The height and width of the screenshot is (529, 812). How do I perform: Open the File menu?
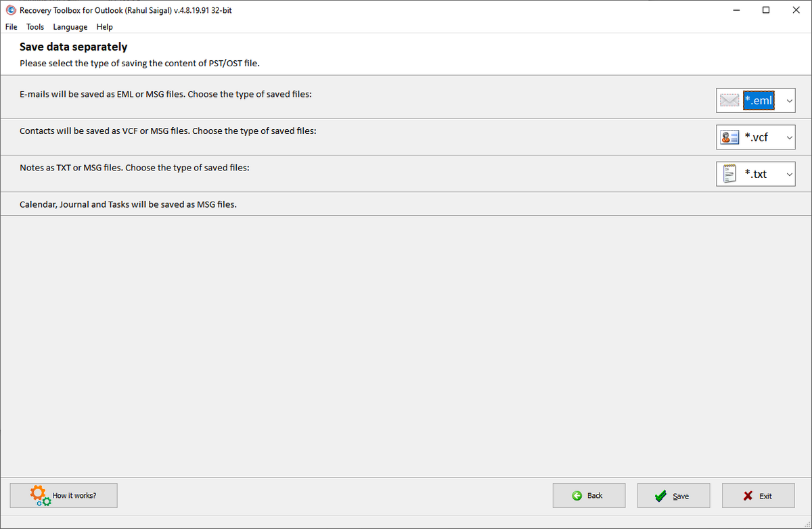[11, 27]
